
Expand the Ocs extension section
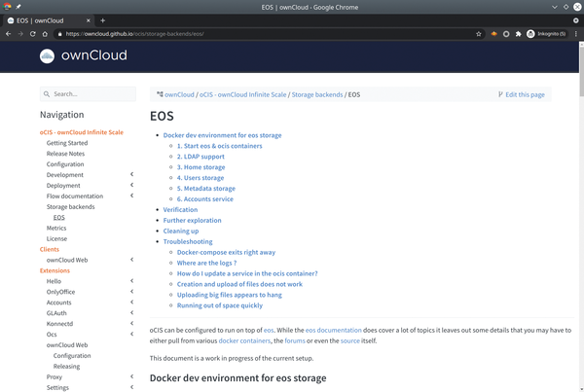[x=131, y=334]
